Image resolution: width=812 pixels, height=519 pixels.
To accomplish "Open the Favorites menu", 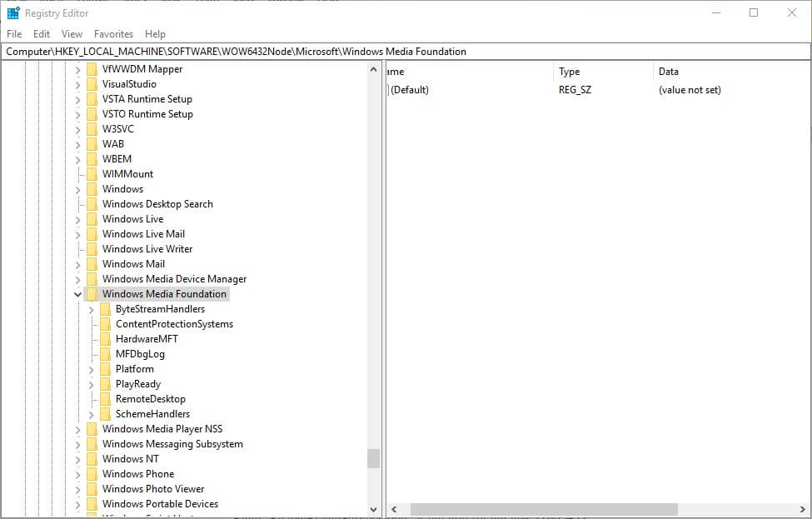I will coord(113,33).
